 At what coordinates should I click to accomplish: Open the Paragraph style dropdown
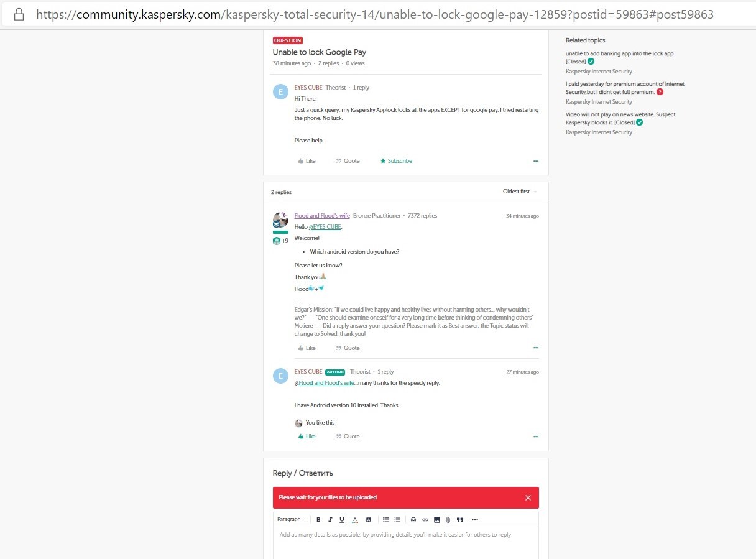pos(291,520)
